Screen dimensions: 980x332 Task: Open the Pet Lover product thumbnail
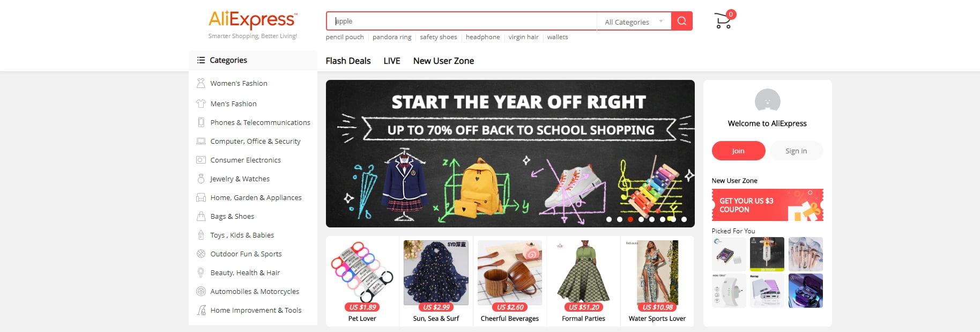tap(362, 273)
